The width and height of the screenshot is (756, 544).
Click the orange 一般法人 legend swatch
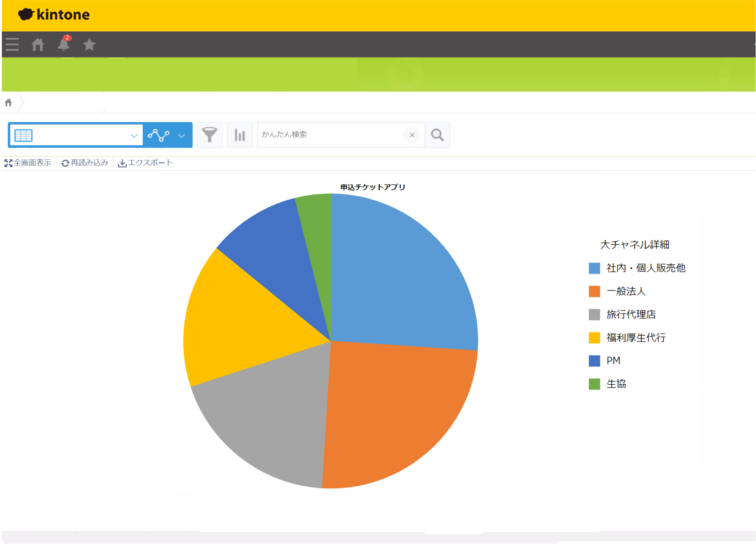pyautogui.click(x=594, y=291)
